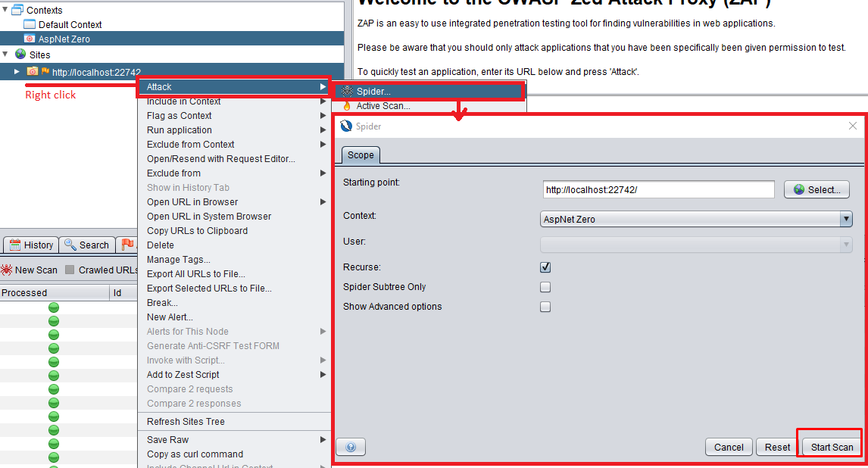Close the Spider dialog
This screenshot has width=868, height=468.
click(x=853, y=126)
